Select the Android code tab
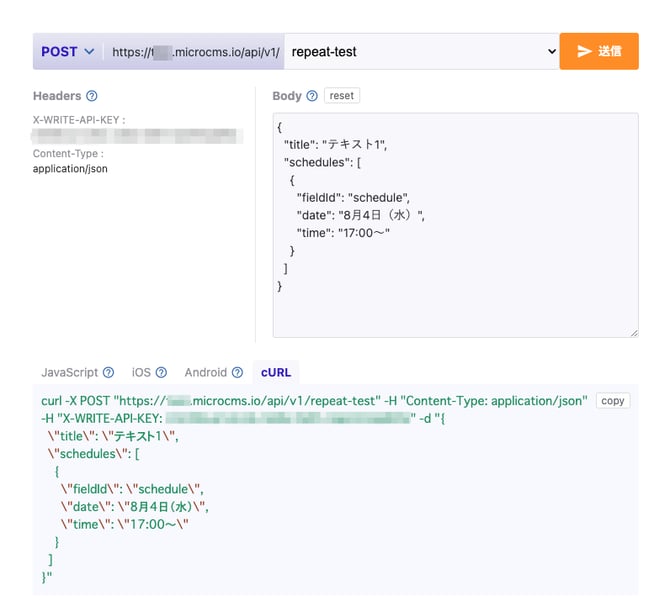Screen dimensions: 670x606 pos(205,372)
